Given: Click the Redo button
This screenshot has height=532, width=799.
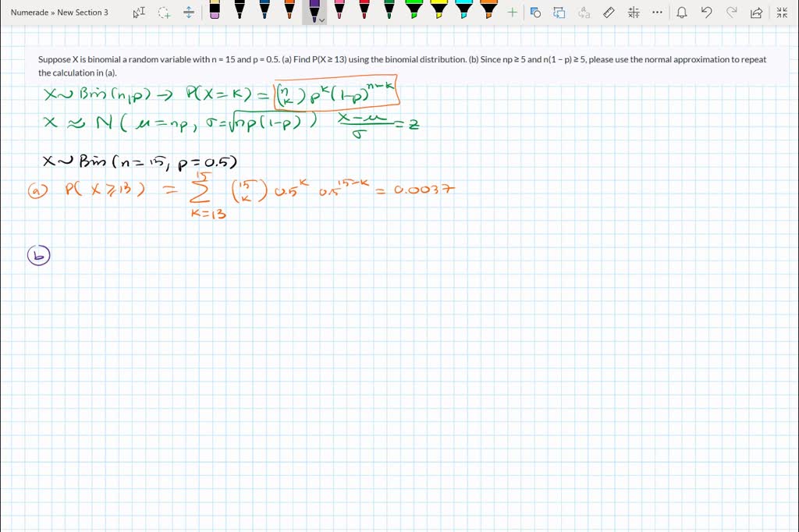Looking at the screenshot, I should pos(731,12).
